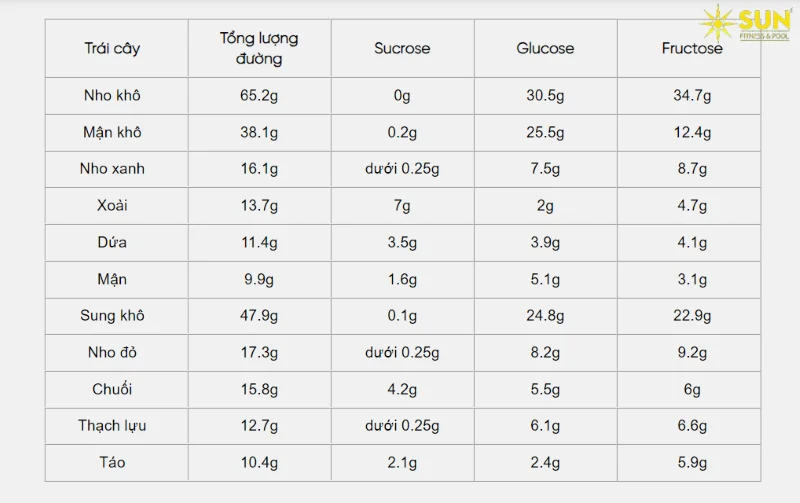
Task: Select the Xoài fruit cell
Action: click(112, 206)
